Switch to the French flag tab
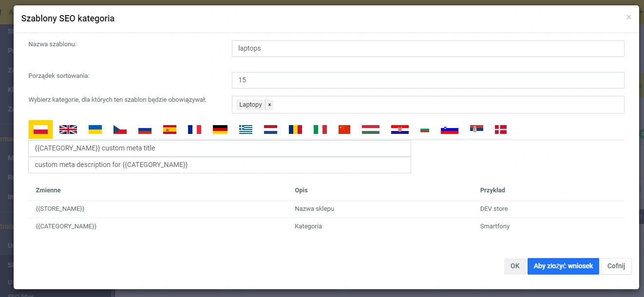 pyautogui.click(x=194, y=130)
